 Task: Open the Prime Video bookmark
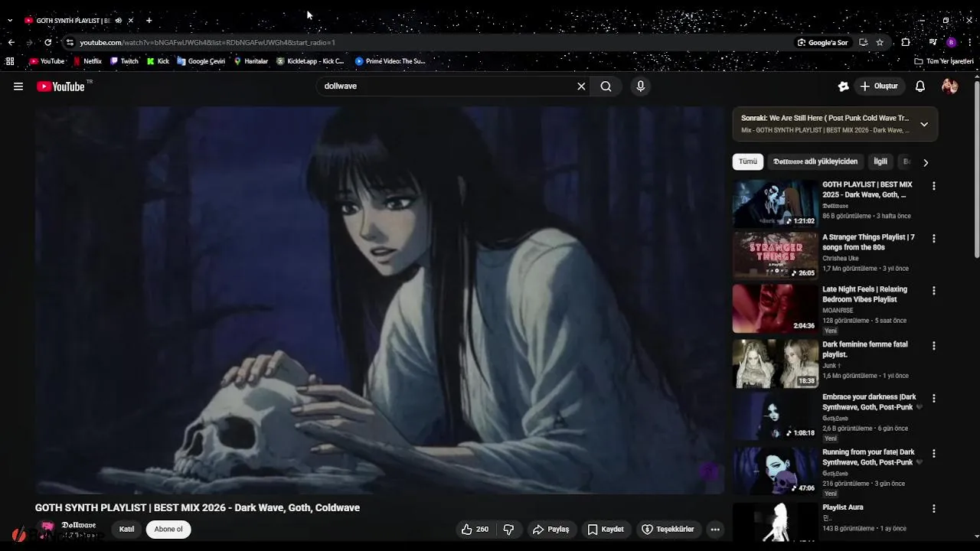(x=390, y=61)
